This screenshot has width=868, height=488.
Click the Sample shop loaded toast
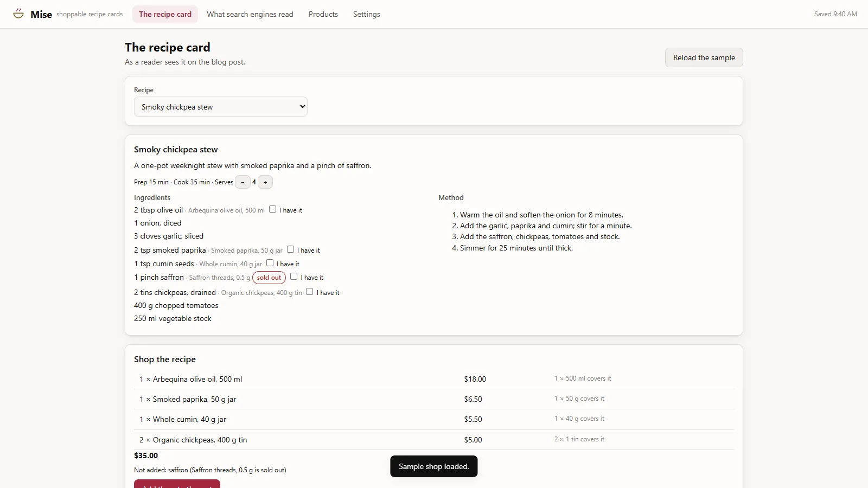pyautogui.click(x=434, y=466)
